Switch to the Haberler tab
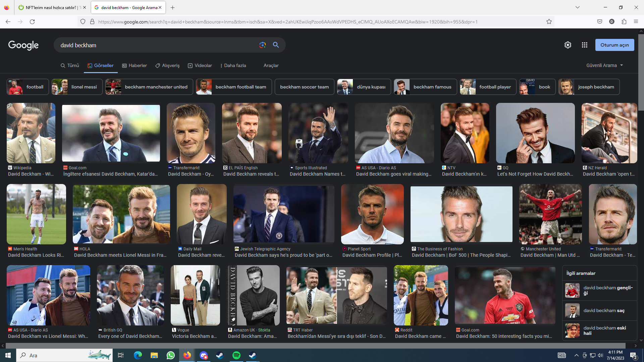The image size is (644, 362). (135, 66)
